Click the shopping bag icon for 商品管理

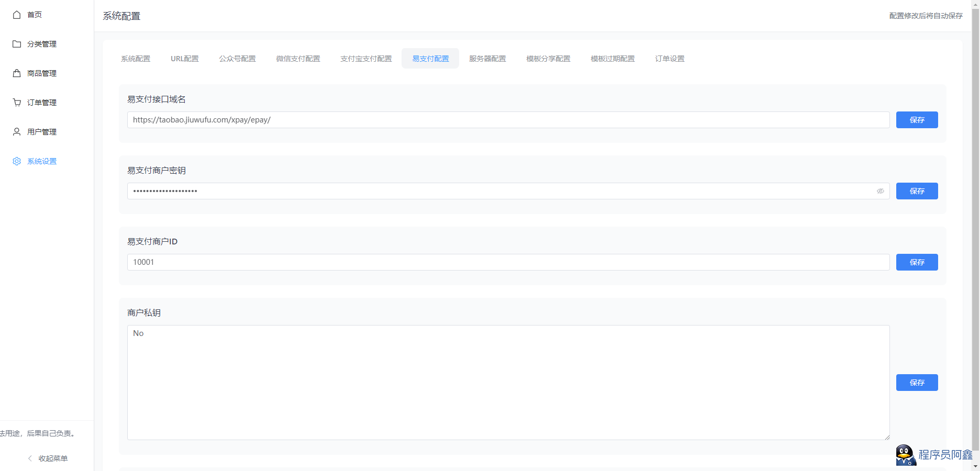point(17,73)
